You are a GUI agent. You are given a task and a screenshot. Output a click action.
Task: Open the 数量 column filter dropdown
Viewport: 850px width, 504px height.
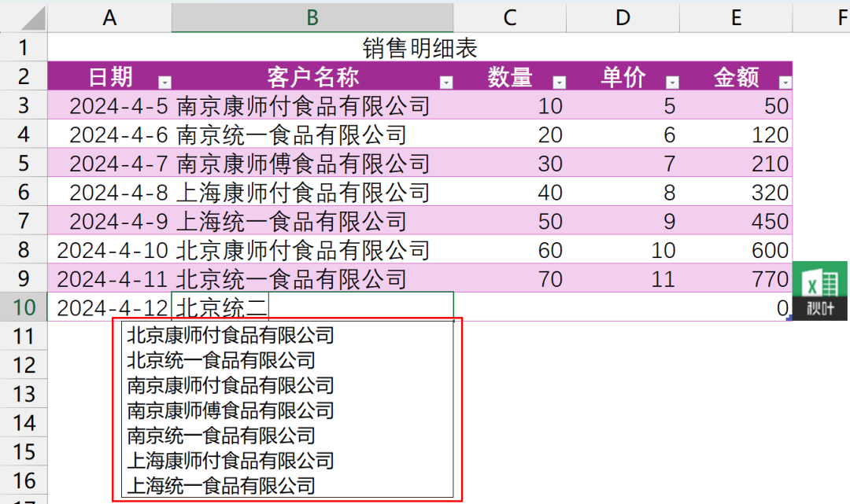coord(559,83)
